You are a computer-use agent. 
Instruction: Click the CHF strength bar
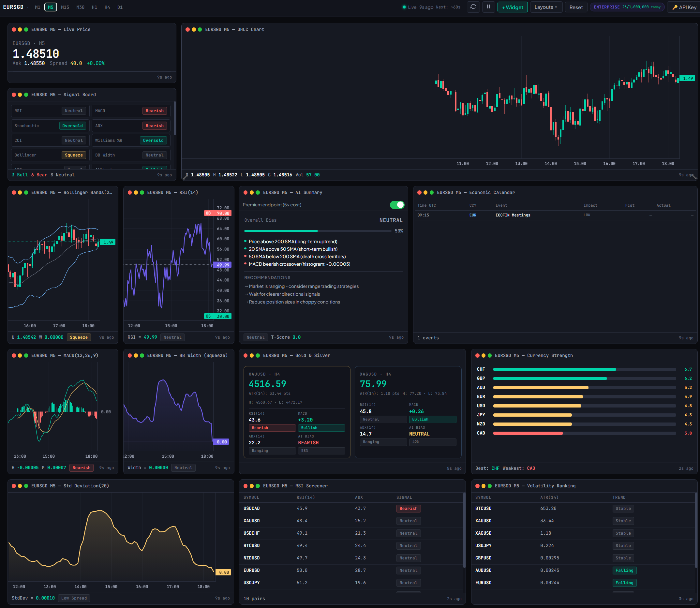coord(585,369)
